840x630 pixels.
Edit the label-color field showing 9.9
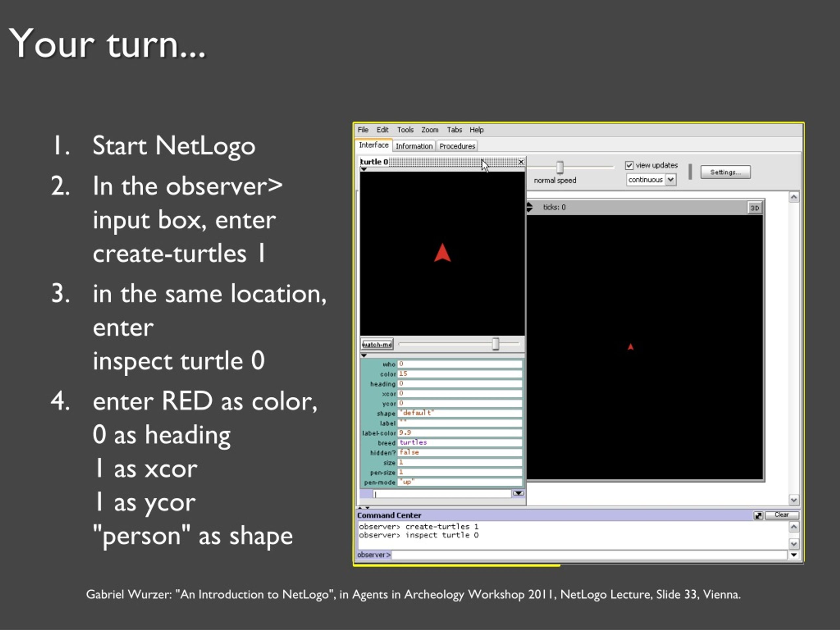(x=460, y=433)
